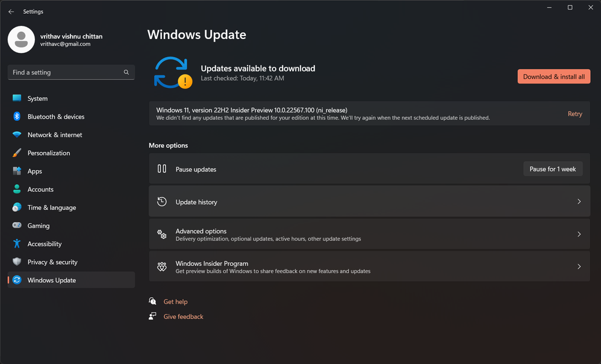The image size is (601, 364).
Task: Click the Network wifi icon in sidebar
Action: 17,135
